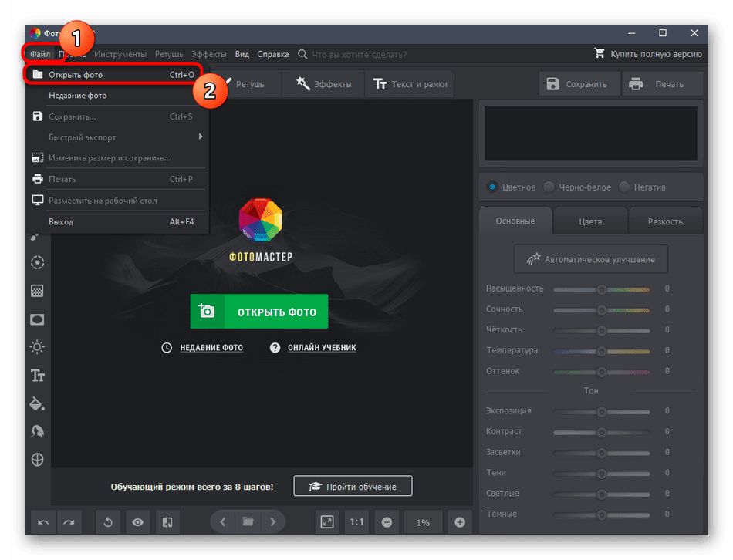Click the Оттенок slider handle
This screenshot has width=733, height=560.
click(x=602, y=372)
